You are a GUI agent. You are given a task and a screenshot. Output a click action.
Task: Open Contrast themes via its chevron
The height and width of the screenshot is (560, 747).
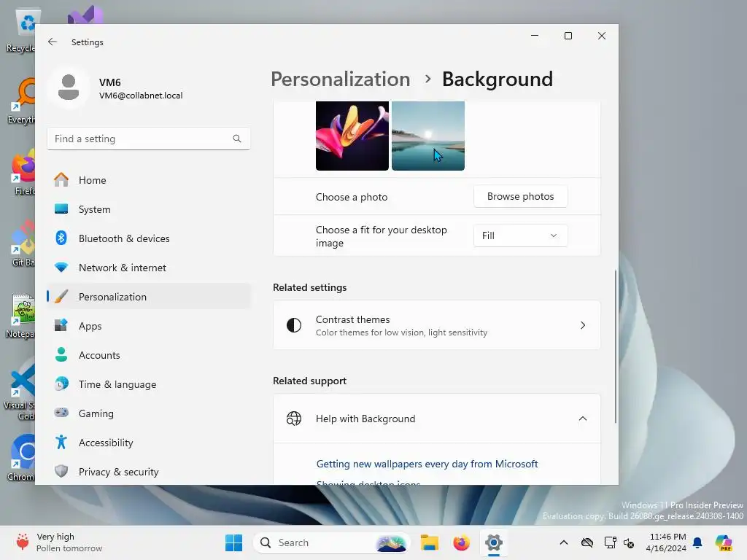583,325
